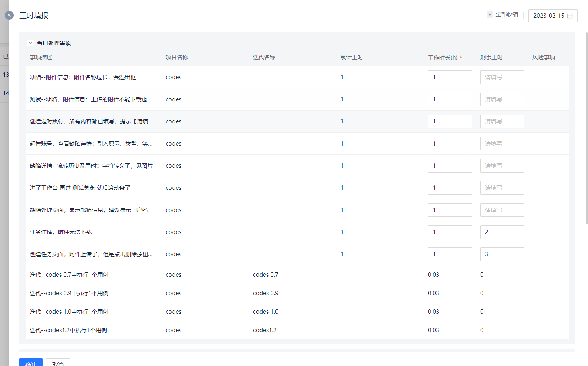Open the link 迭代--codes 0.7中执行1个用例
This screenshot has width=588, height=366.
point(68,274)
